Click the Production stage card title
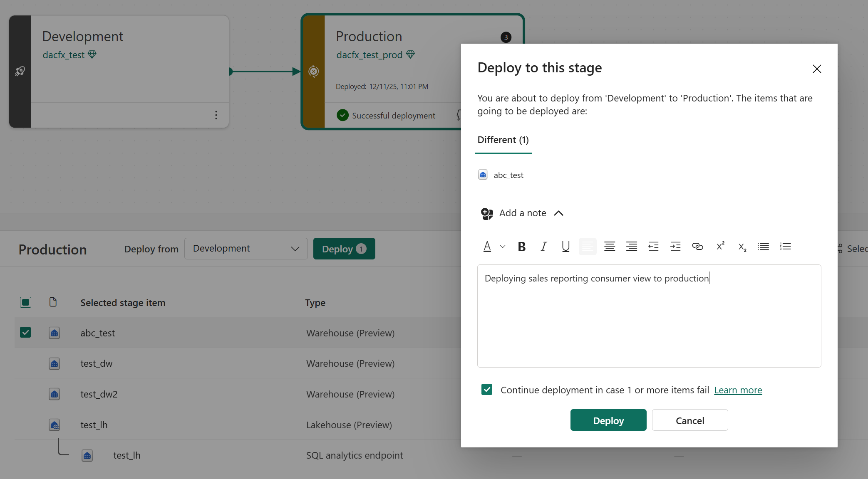868x479 pixels. [x=369, y=37]
